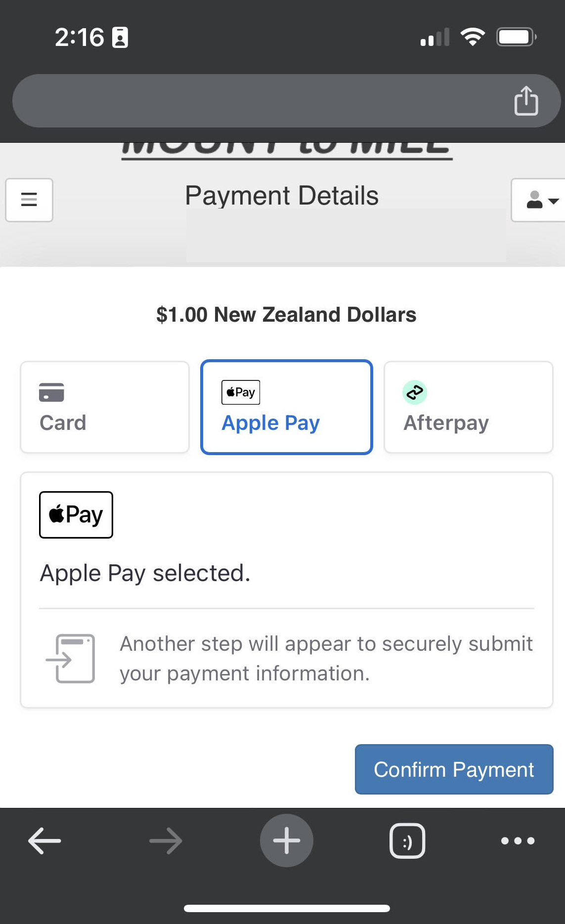Screen dimensions: 565x924
Task: Open the browser three-dots menu
Action: tap(518, 840)
